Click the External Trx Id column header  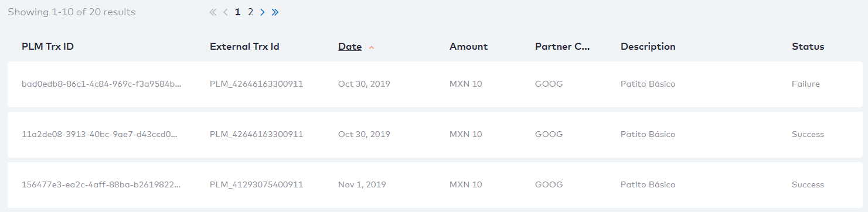[244, 47]
